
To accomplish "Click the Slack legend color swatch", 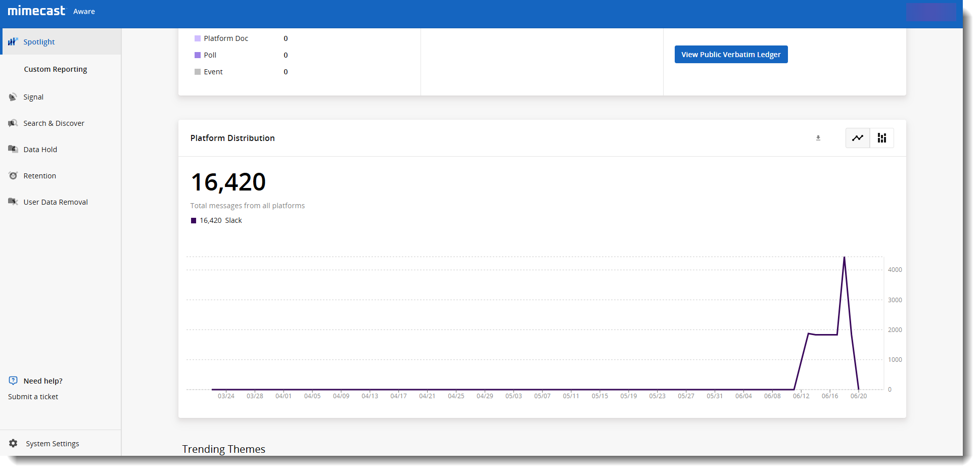I will (x=194, y=220).
